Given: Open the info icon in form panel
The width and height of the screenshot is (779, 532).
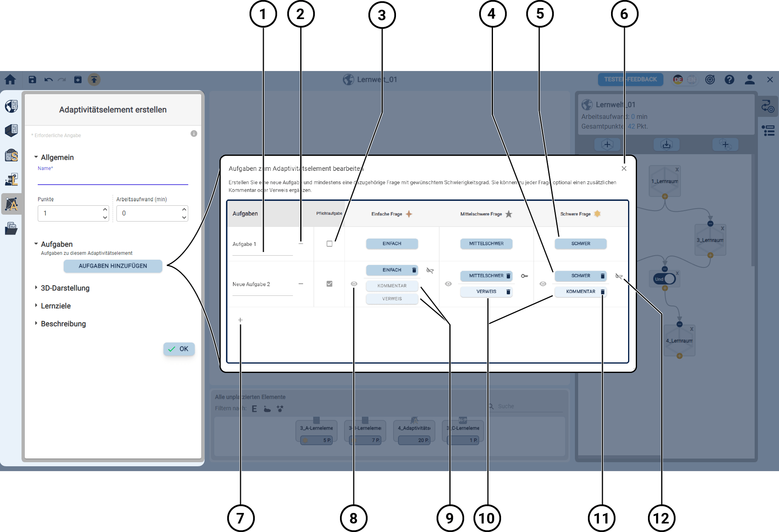Looking at the screenshot, I should click(x=194, y=134).
